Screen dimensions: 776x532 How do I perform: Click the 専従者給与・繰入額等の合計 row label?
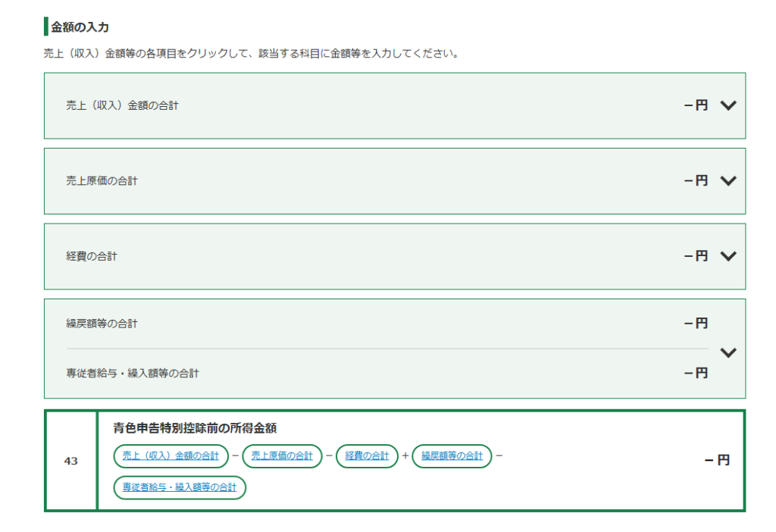133,373
